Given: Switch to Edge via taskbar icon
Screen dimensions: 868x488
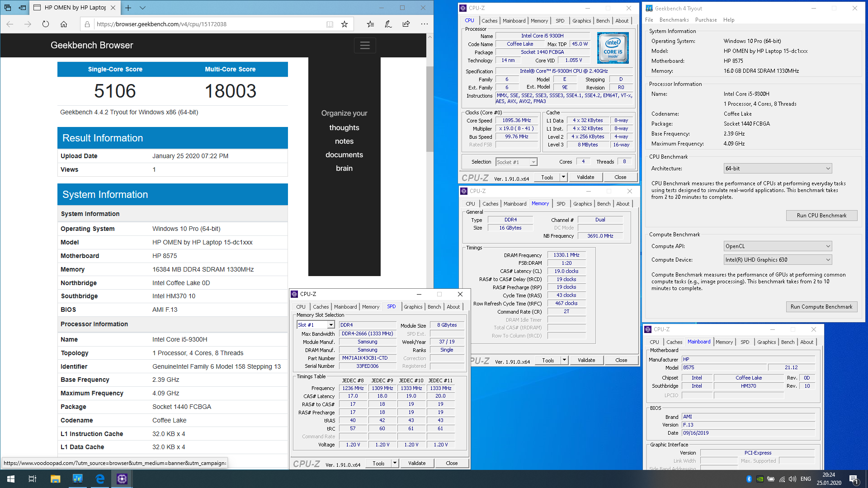Looking at the screenshot, I should point(100,479).
